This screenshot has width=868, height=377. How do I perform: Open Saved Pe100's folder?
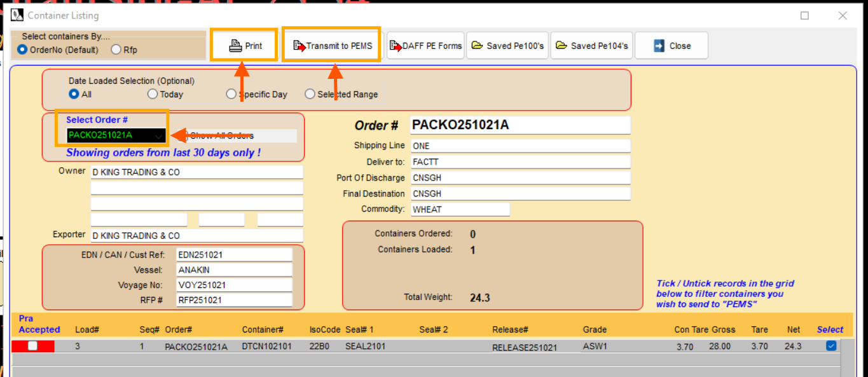point(507,46)
